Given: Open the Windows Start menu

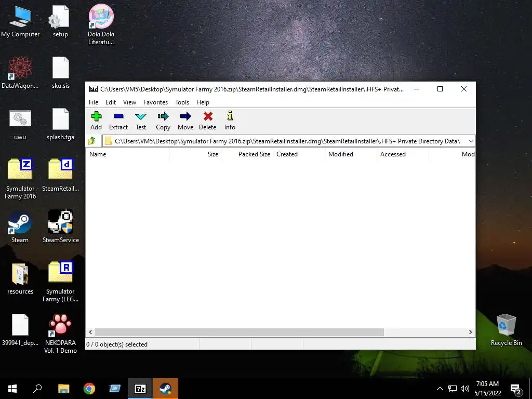Looking at the screenshot, I should (12, 389).
